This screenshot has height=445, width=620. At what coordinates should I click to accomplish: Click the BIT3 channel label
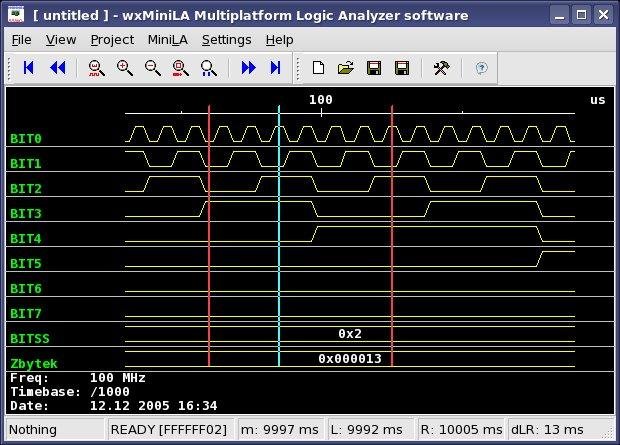(x=26, y=214)
